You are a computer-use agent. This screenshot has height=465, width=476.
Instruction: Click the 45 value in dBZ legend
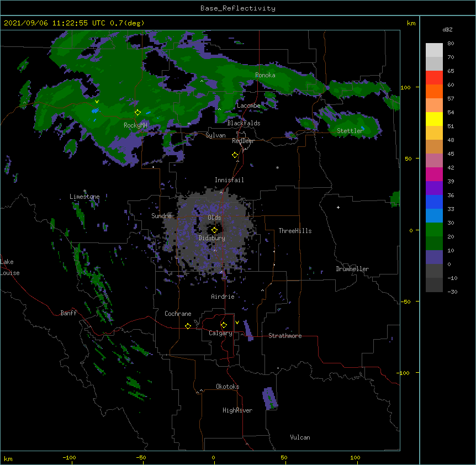tap(451, 154)
